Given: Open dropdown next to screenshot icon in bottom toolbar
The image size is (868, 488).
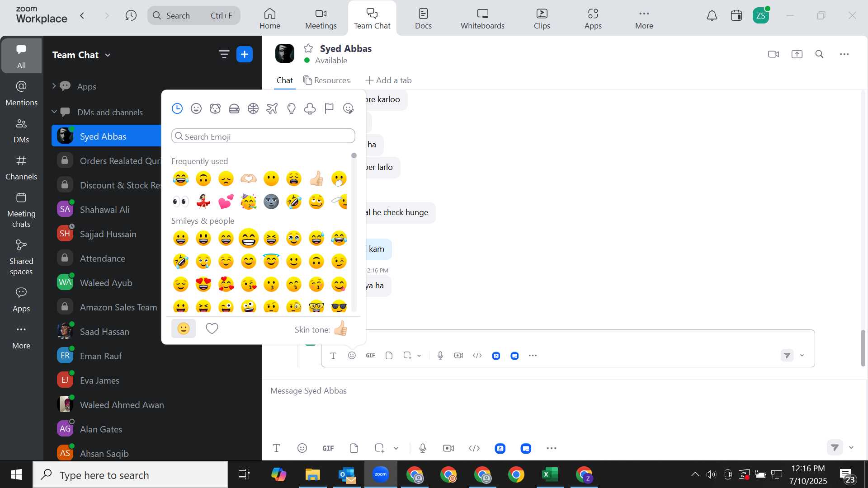Looking at the screenshot, I should click(x=396, y=448).
